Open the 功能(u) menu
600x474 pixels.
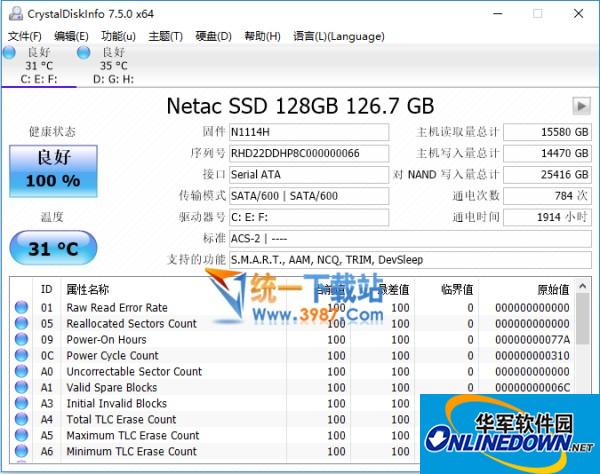[118, 36]
